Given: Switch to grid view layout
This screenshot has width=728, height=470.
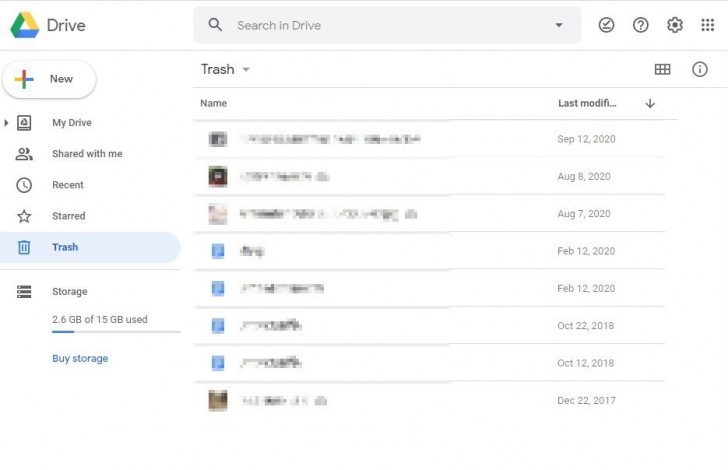Looking at the screenshot, I should 663,70.
